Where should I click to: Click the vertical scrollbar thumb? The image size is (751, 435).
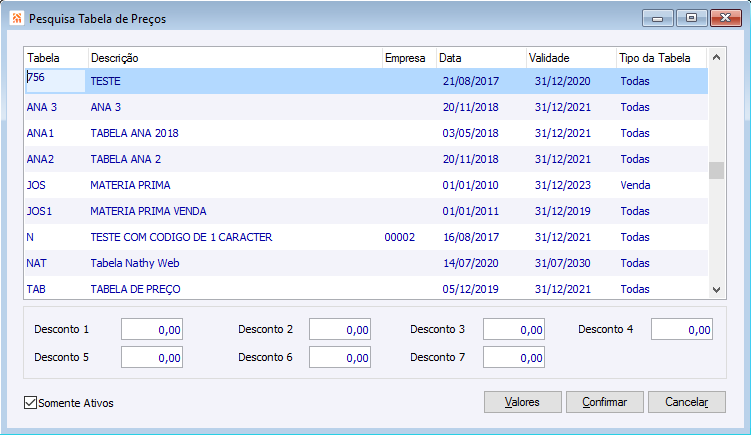point(717,170)
